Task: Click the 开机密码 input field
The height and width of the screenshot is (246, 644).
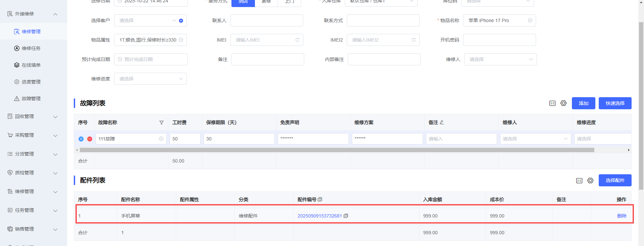Action: 499,40
